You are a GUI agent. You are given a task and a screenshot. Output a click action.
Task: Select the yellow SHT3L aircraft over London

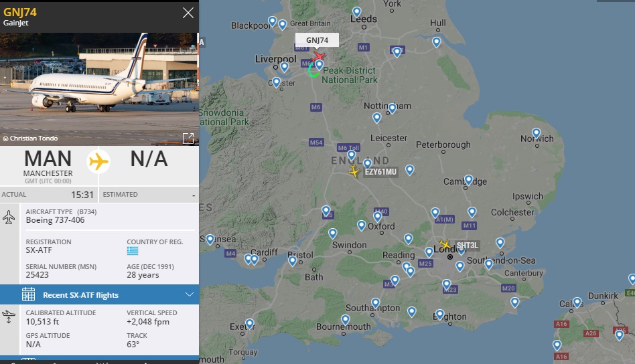tap(445, 245)
